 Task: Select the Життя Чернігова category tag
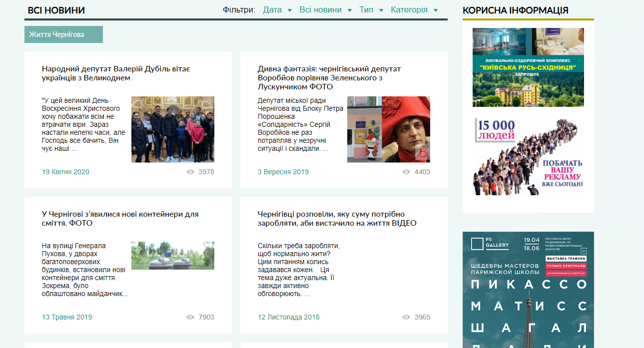[x=63, y=34]
